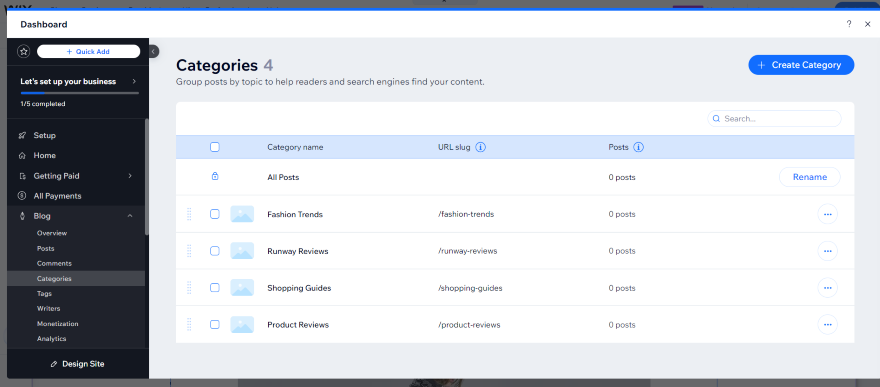This screenshot has width=880, height=387.
Task: Click into the Search categories field
Action: pos(774,119)
